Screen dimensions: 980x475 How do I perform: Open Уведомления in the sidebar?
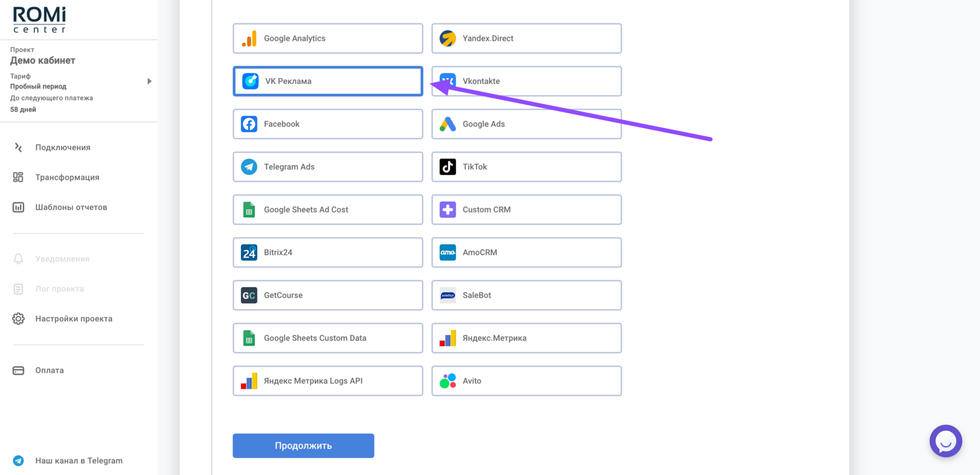pyautogui.click(x=62, y=259)
